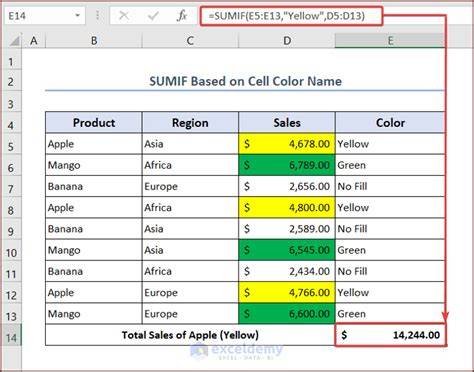
Task: Select the SUMIF Based on Cell Color title
Action: [245, 81]
